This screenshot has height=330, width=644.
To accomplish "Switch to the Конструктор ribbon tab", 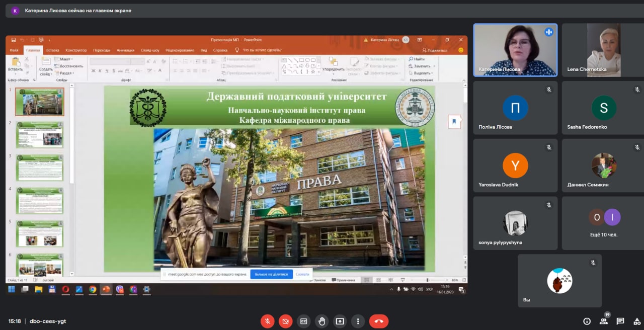I will pos(76,50).
